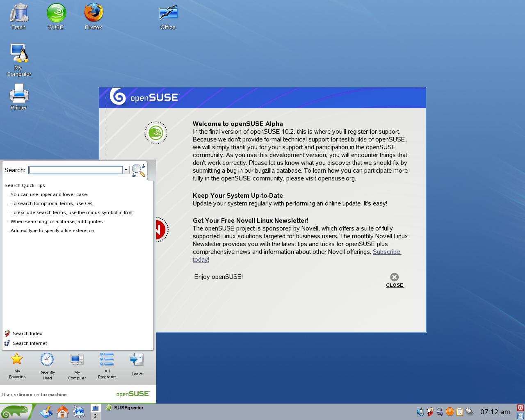Screen dimensions: 525x420
Task: Switch to virtual desktop 2
Action: pos(95,416)
